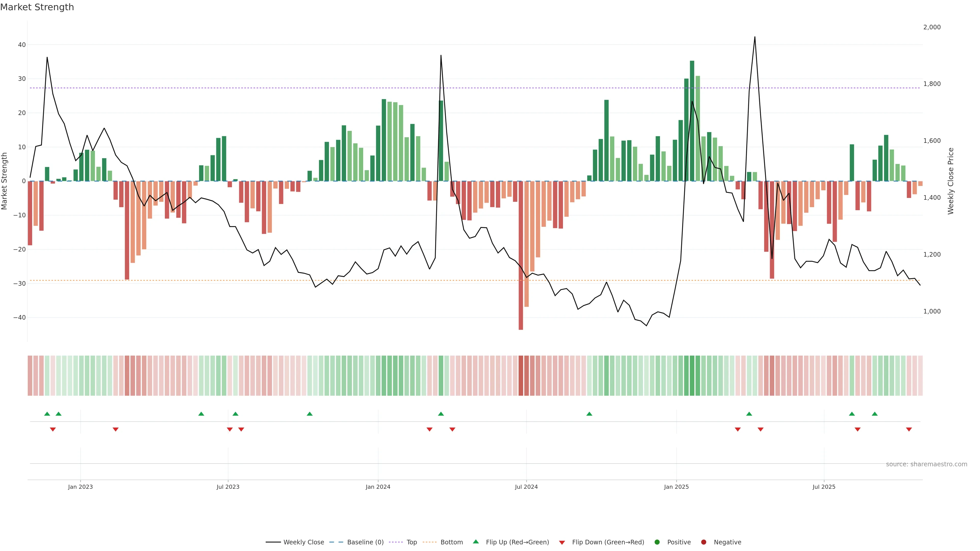Image resolution: width=980 pixels, height=551 pixels.
Task: Click the Market Strength chart title
Action: click(x=37, y=7)
